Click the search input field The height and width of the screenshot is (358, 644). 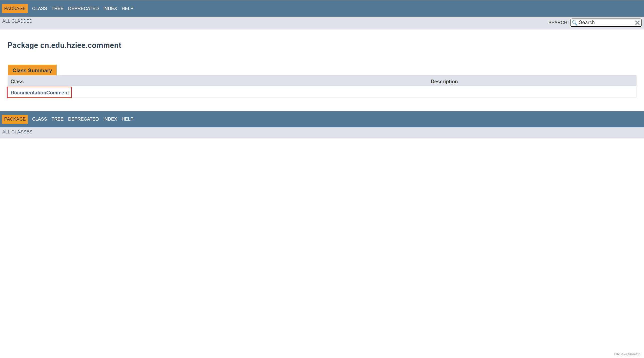click(606, 22)
